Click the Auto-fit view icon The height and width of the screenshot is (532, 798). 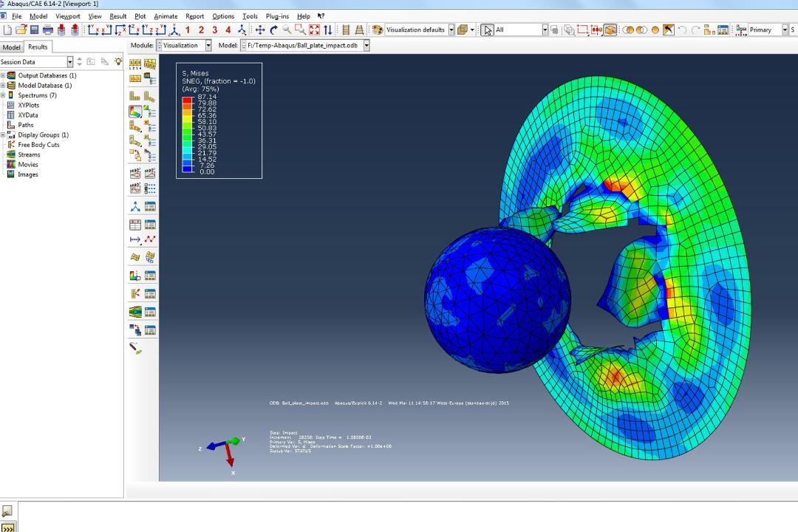[x=315, y=30]
